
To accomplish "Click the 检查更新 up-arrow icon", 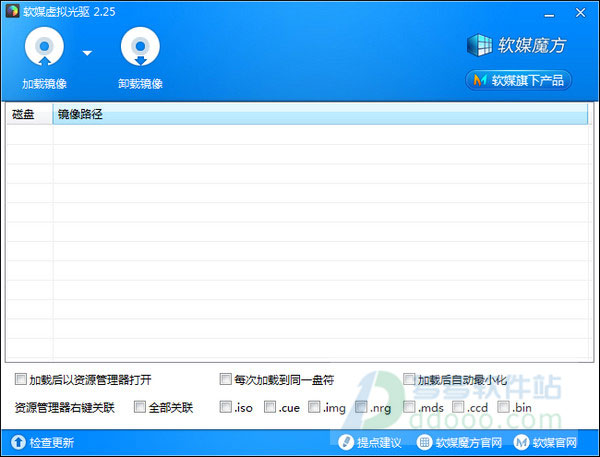I will pos(18,442).
